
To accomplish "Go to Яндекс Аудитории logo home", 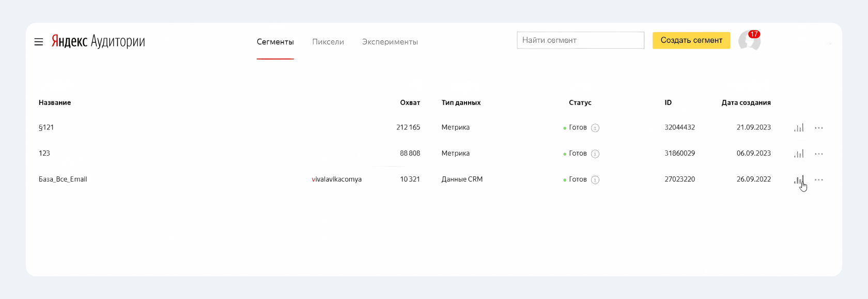I will 98,41.
